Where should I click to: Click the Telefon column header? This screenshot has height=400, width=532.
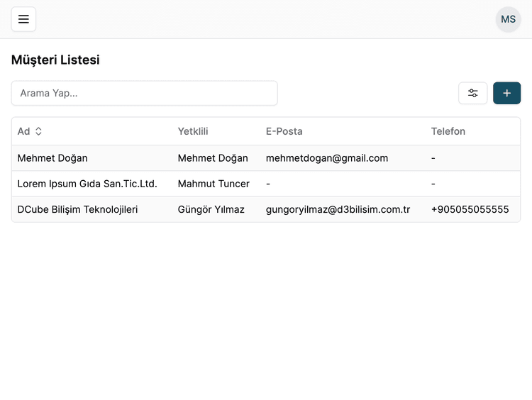point(448,131)
